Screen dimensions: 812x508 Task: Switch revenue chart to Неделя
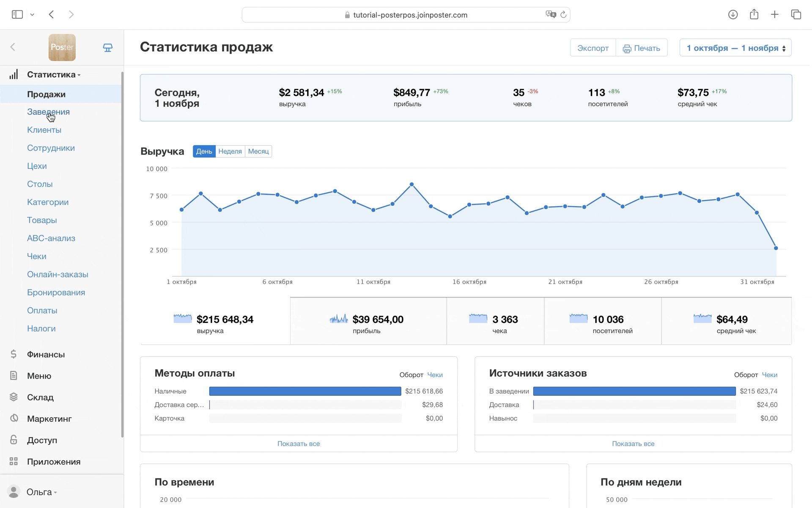pyautogui.click(x=230, y=152)
